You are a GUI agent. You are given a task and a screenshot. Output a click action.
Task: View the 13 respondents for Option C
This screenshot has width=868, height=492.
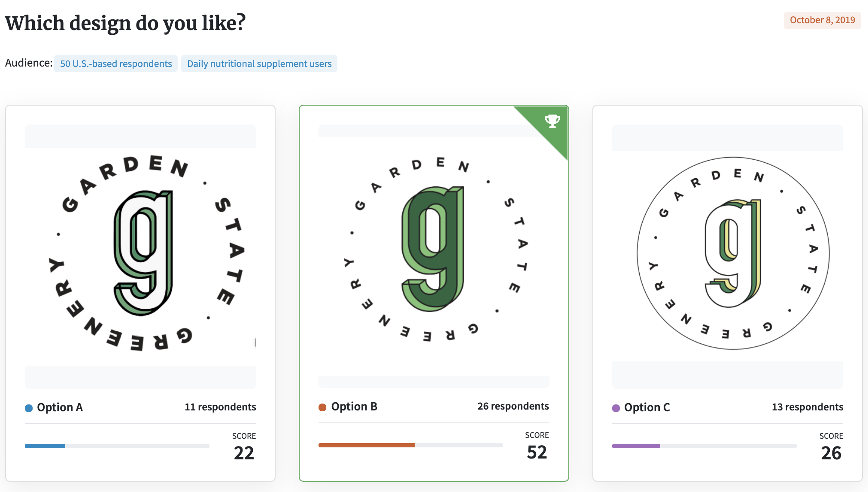click(807, 407)
